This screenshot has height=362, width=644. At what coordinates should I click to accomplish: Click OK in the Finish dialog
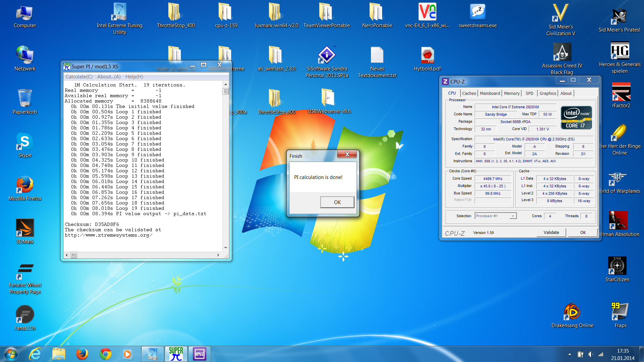point(337,202)
